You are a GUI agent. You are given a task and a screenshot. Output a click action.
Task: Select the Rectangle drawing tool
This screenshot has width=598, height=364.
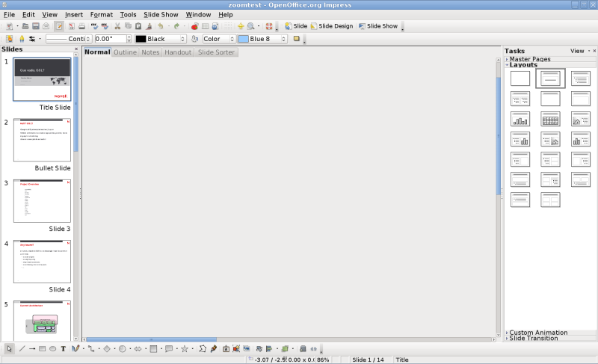tap(43, 348)
